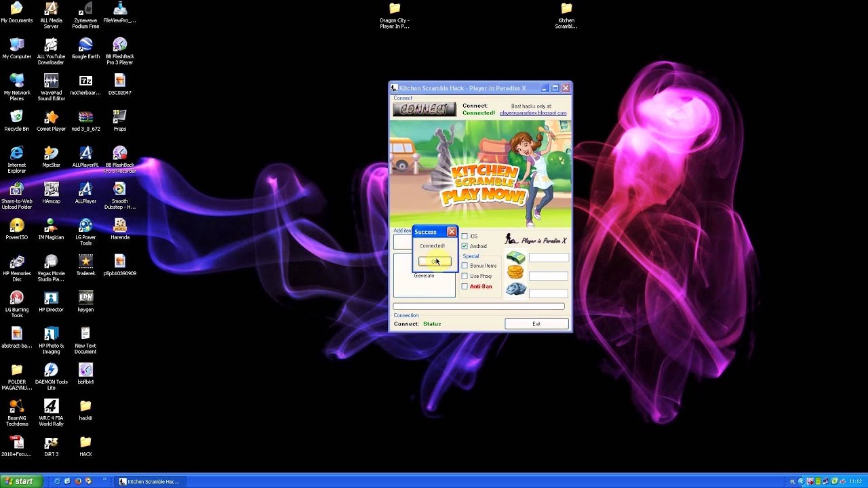Click the Generate button
Viewport: 868px width, 488px height.
424,276
